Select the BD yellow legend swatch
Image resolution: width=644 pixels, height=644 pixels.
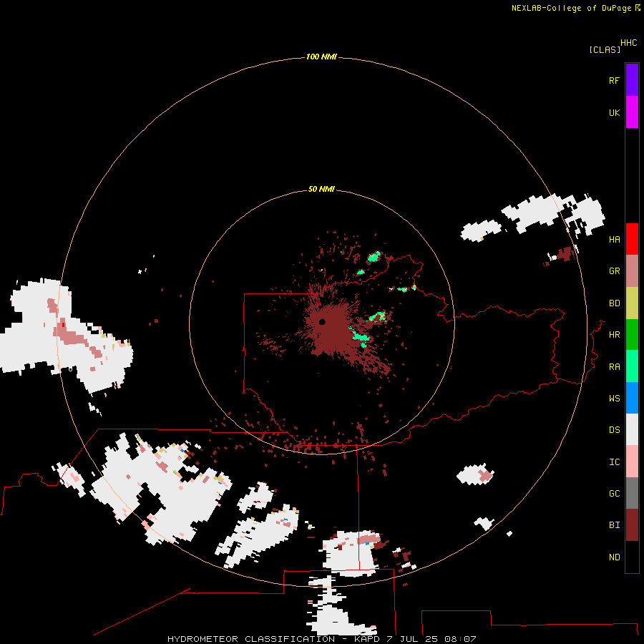632,303
